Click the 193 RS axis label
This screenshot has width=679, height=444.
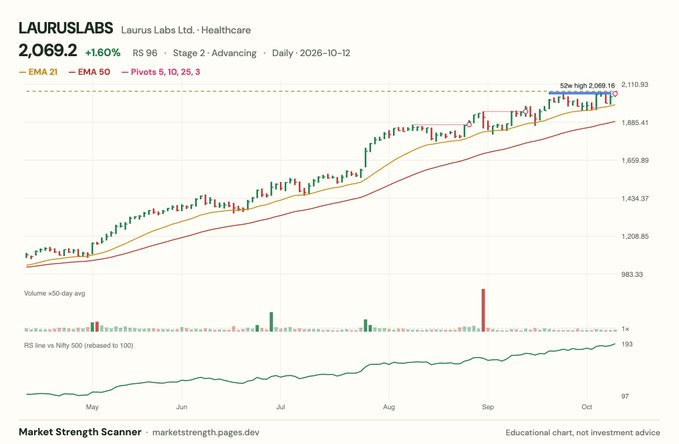627,344
